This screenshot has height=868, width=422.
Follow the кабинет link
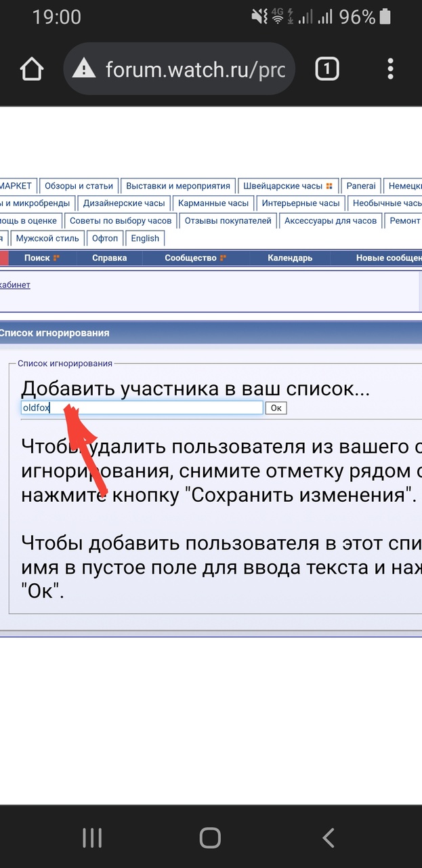tap(15, 285)
